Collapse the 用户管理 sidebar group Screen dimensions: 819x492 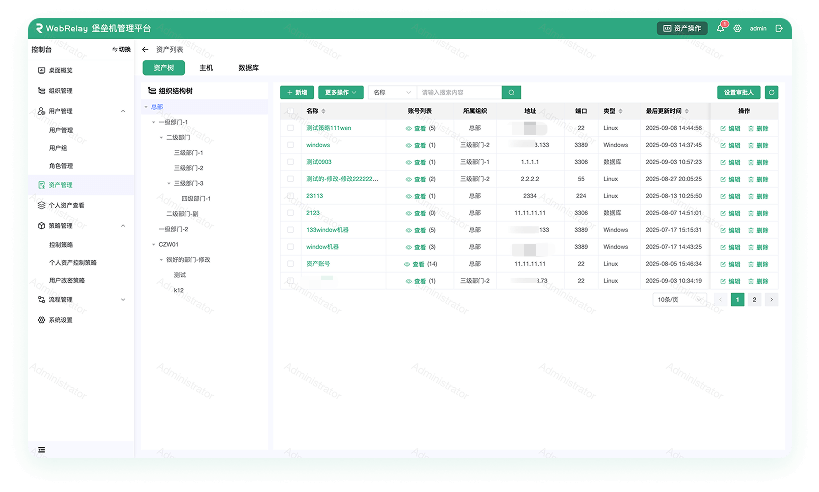click(x=123, y=111)
